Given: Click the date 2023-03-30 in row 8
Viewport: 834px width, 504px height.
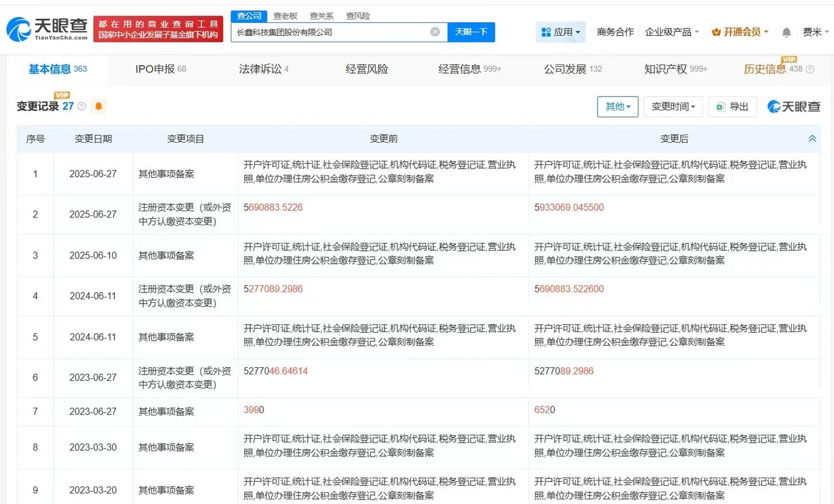Looking at the screenshot, I should click(93, 447).
